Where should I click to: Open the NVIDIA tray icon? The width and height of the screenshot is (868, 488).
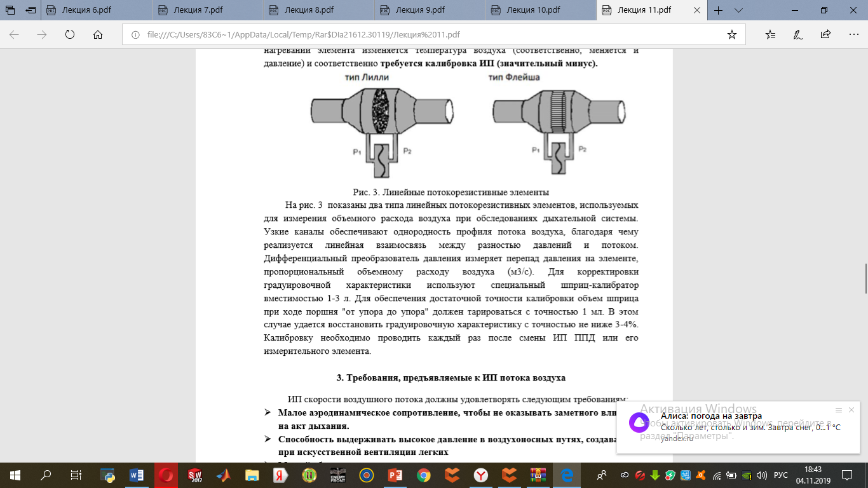coord(747,475)
